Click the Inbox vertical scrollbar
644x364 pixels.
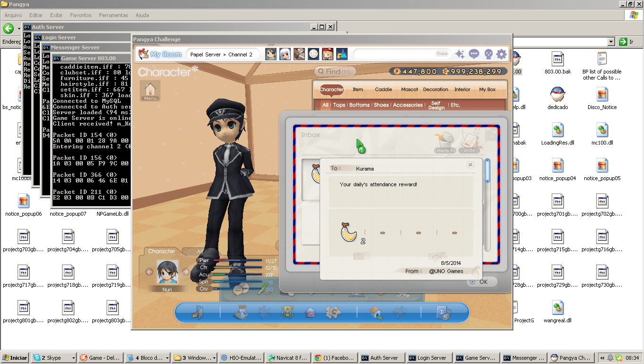coord(488,205)
